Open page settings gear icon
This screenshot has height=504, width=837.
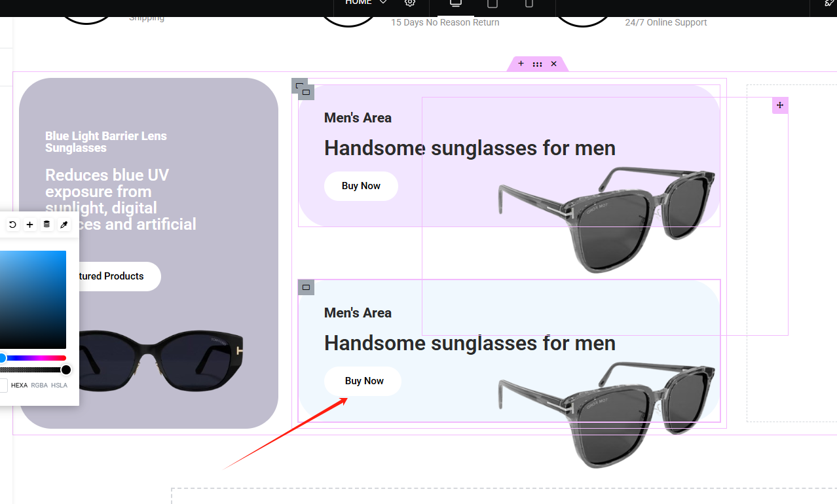click(410, 3)
